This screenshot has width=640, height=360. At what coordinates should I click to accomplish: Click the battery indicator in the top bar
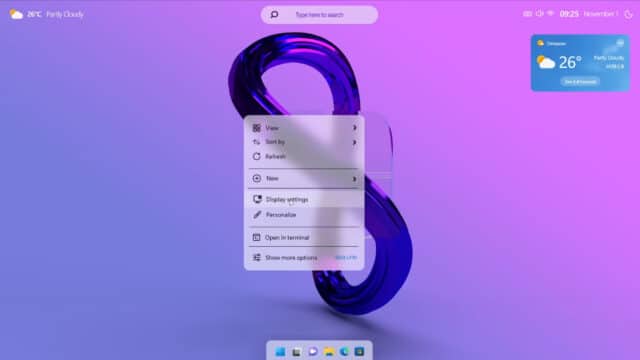[x=527, y=14]
